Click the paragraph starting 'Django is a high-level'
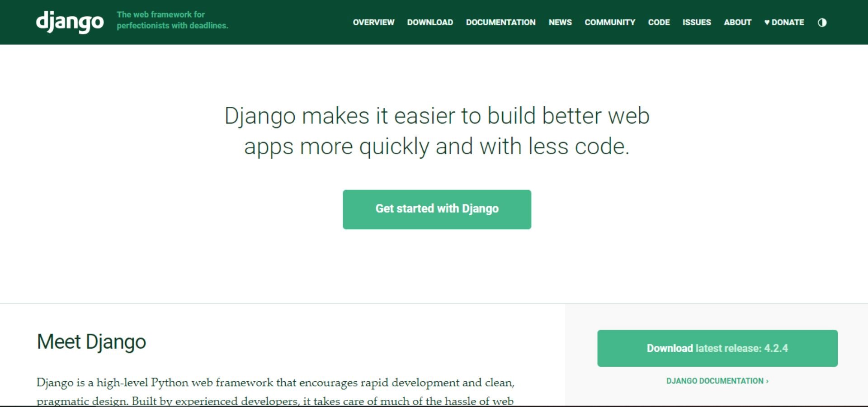Viewport: 868px width, 407px height. (x=275, y=392)
